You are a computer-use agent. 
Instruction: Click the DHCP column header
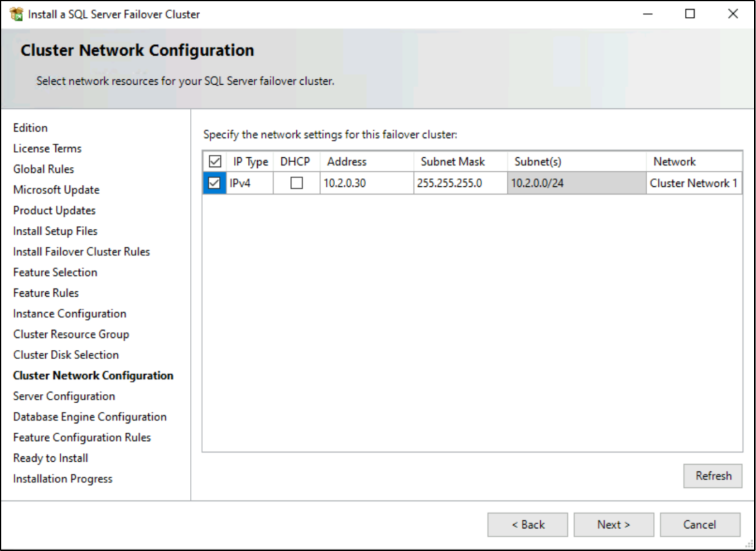[x=295, y=162]
